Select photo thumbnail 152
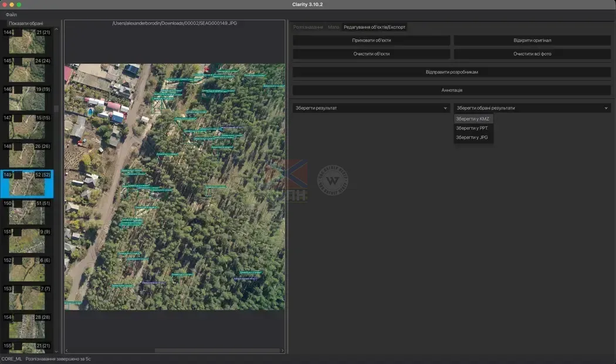 27,270
